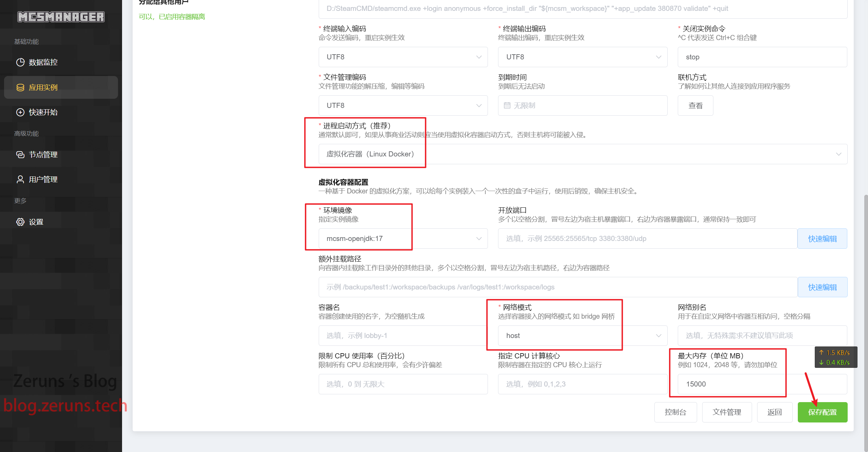
Task: Click the 查看 button under 联机方式
Action: pos(695,106)
